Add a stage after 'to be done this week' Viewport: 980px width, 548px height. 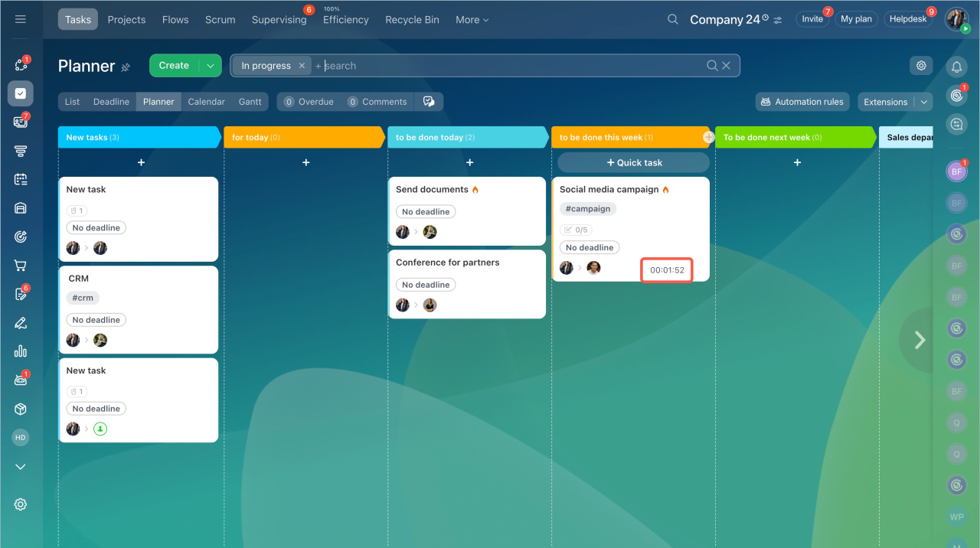coord(708,137)
